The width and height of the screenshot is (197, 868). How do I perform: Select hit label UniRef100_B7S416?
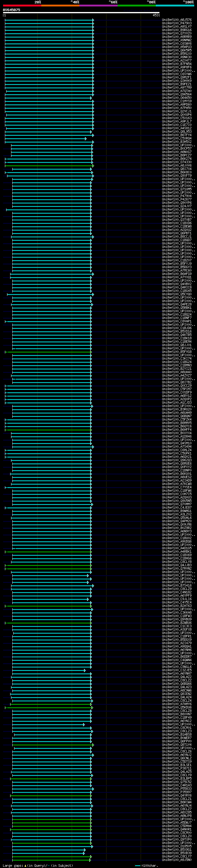coord(177,586)
